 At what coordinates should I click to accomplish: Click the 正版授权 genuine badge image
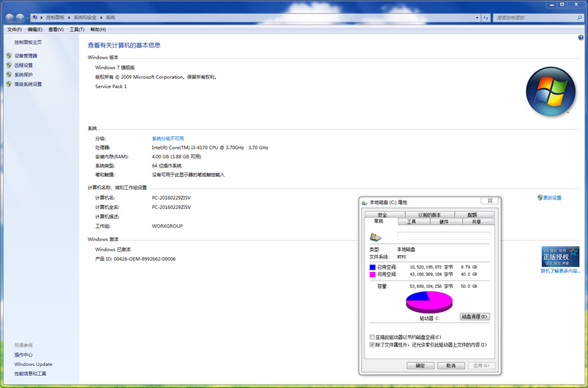[x=560, y=256]
